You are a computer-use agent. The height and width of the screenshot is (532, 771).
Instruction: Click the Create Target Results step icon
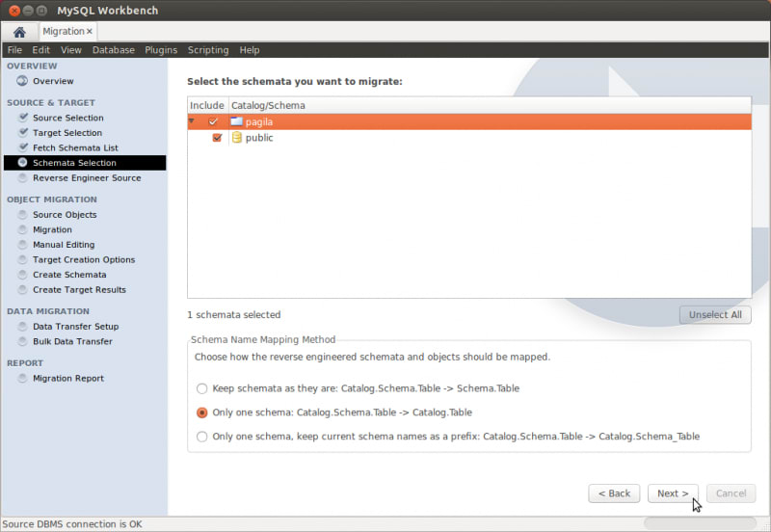(22, 289)
